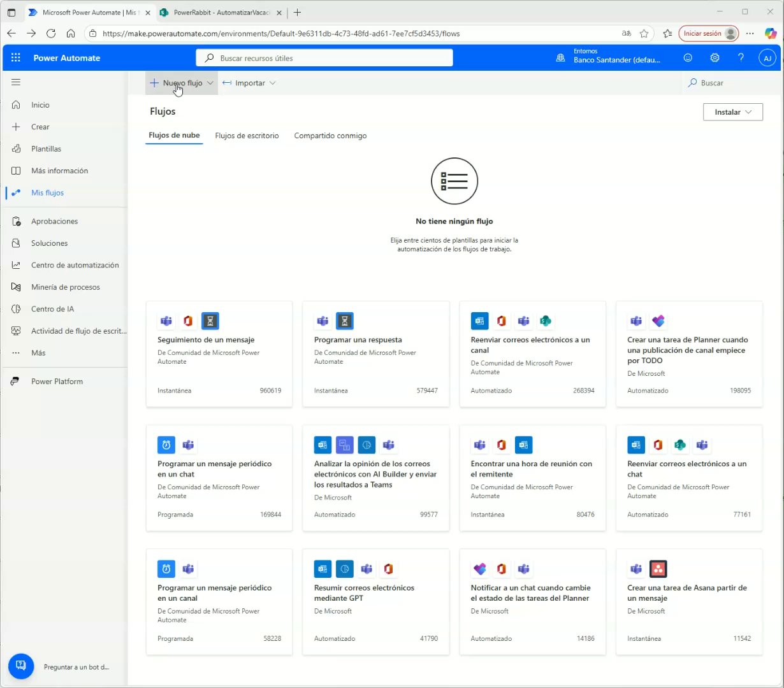Collapse the left navigation hamburger menu

(16, 82)
